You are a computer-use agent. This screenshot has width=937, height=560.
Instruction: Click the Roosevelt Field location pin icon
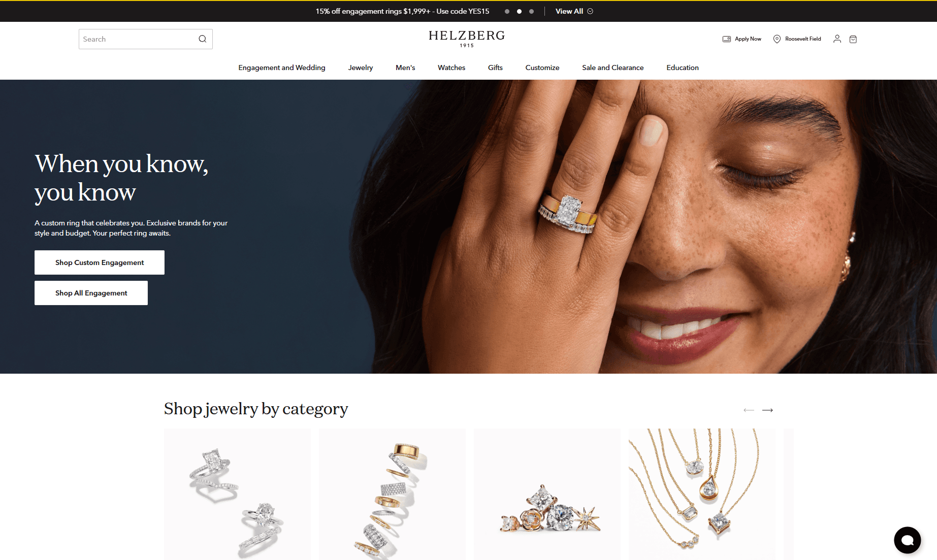(777, 39)
